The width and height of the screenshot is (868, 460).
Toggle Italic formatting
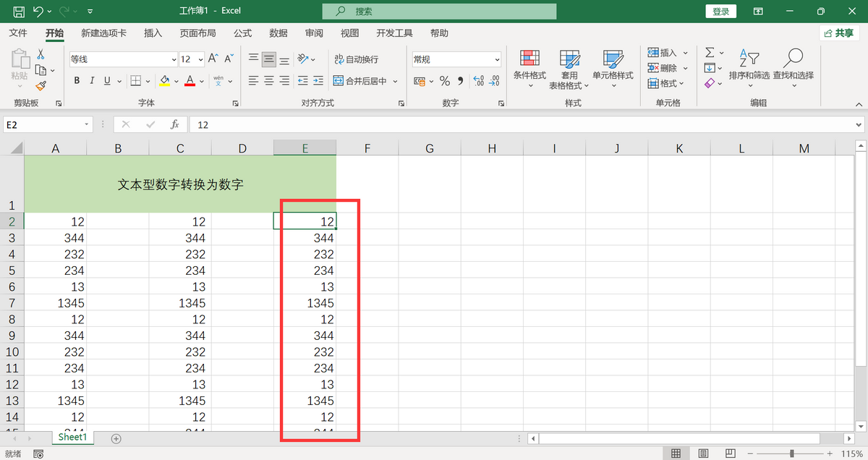92,81
